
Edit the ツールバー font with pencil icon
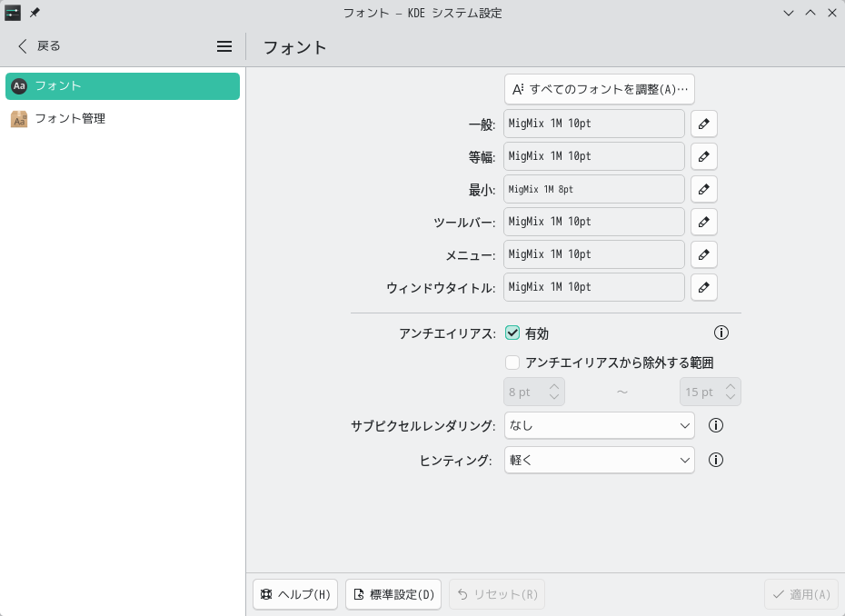tap(704, 222)
